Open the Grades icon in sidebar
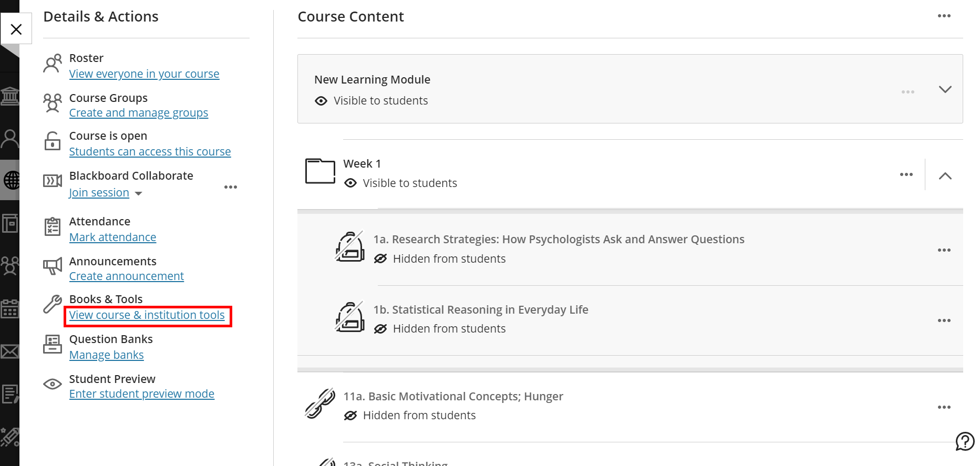Screen dimensions: 980x466 coord(9,393)
